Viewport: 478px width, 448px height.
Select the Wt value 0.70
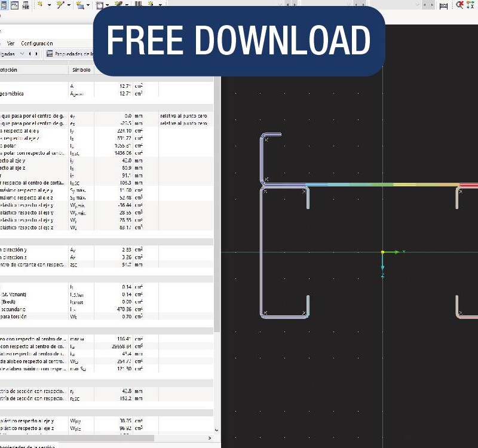[127, 317]
